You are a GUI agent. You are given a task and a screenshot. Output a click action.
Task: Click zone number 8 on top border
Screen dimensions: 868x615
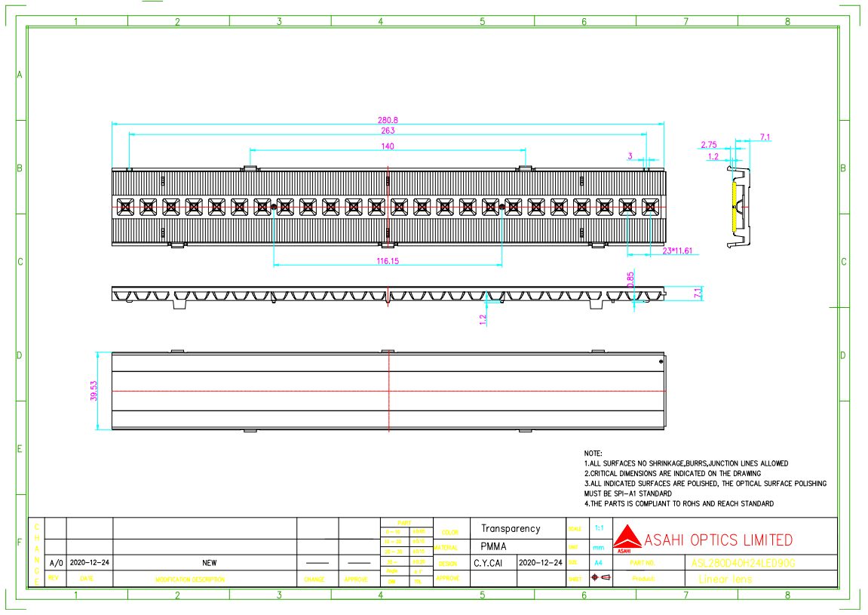(787, 22)
